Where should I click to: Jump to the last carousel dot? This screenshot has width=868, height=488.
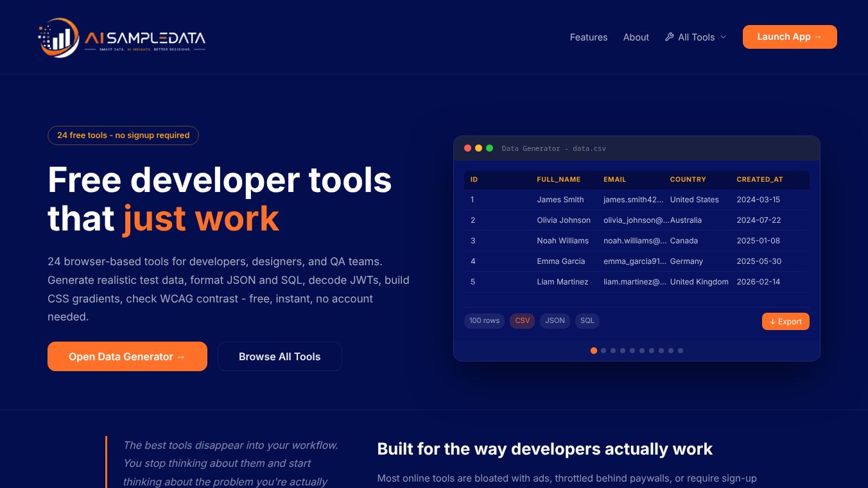681,351
